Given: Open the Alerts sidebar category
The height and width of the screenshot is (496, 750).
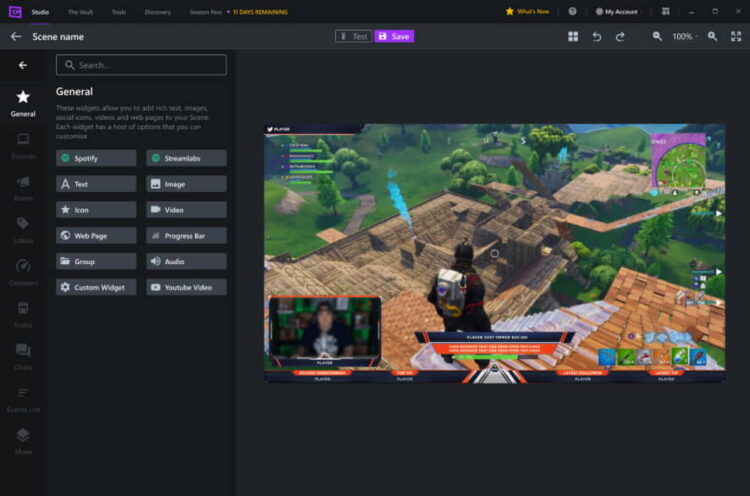Looking at the screenshot, I should [x=23, y=188].
